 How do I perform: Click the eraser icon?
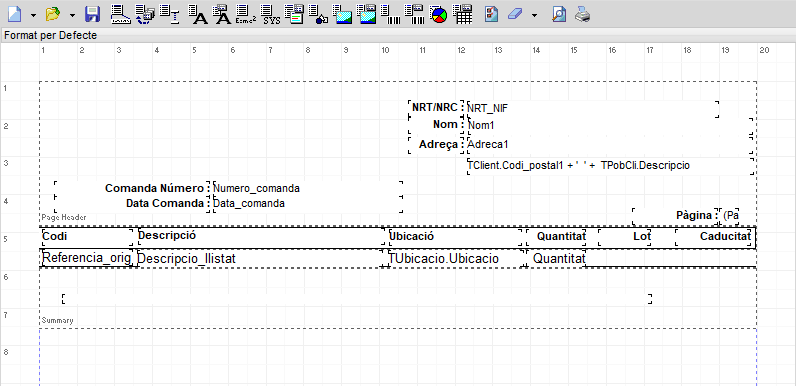515,14
